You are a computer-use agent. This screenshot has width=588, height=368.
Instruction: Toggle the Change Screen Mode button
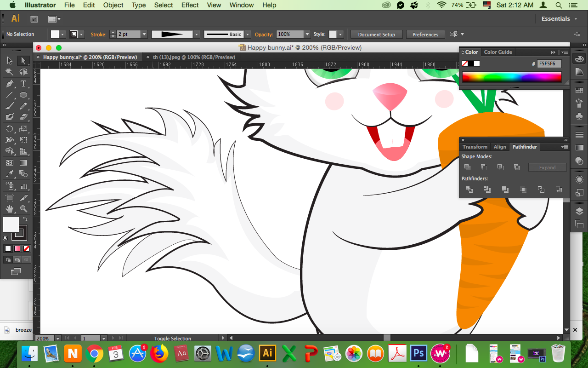click(x=16, y=272)
